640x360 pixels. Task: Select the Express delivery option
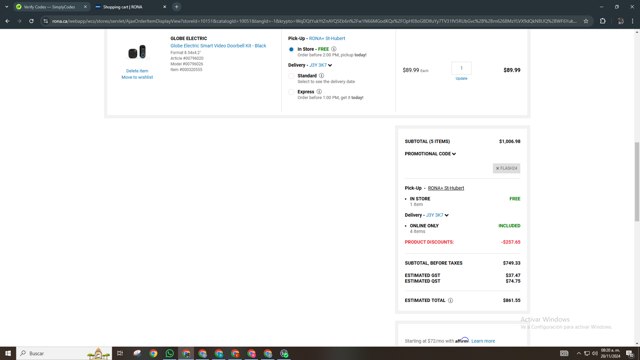(291, 92)
